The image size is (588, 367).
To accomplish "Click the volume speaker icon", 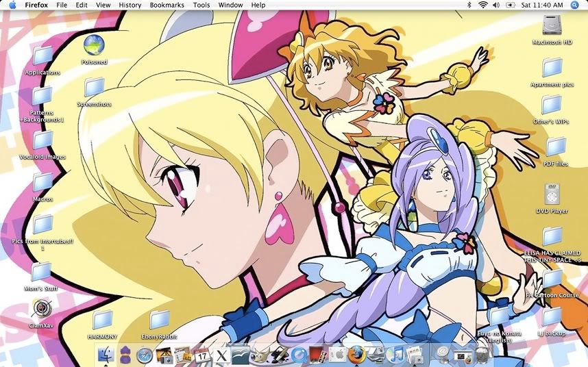I will 496,5.
